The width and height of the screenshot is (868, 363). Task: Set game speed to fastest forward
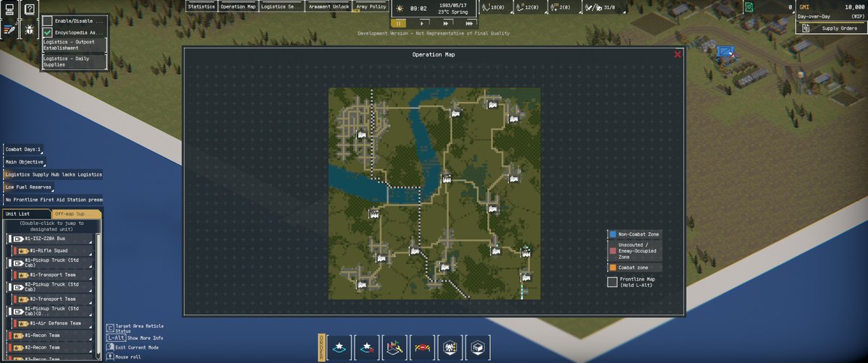coord(469,24)
